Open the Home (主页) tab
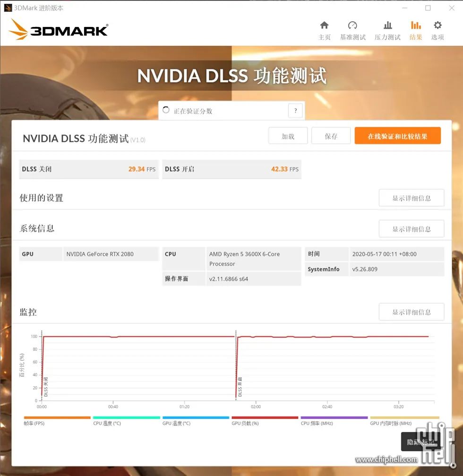 [324, 30]
